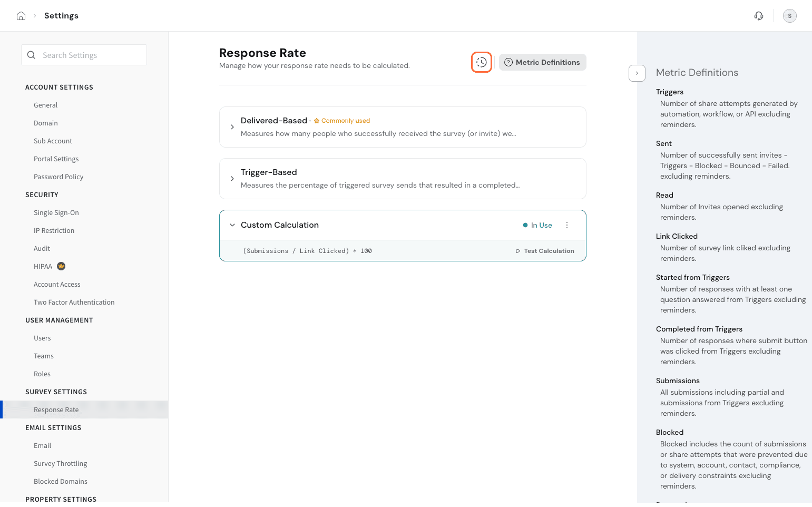Image resolution: width=812 pixels, height=507 pixels.
Task: Click the search magnifier icon
Action: tap(31, 55)
